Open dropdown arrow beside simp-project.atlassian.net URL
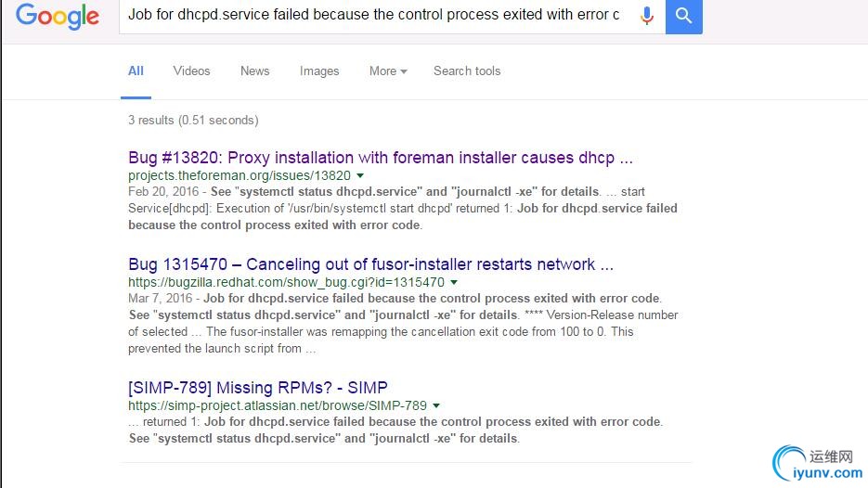The height and width of the screenshot is (488, 868). pyautogui.click(x=436, y=405)
